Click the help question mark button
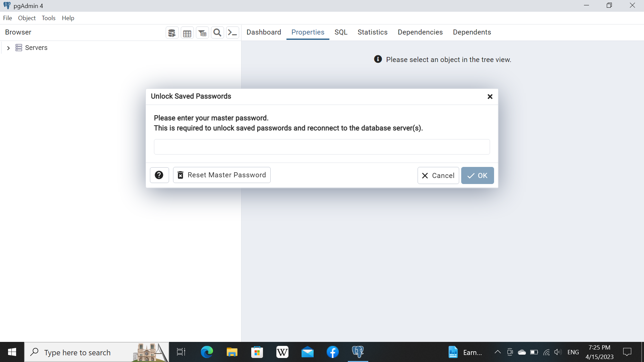This screenshot has width=644, height=362. pyautogui.click(x=159, y=175)
